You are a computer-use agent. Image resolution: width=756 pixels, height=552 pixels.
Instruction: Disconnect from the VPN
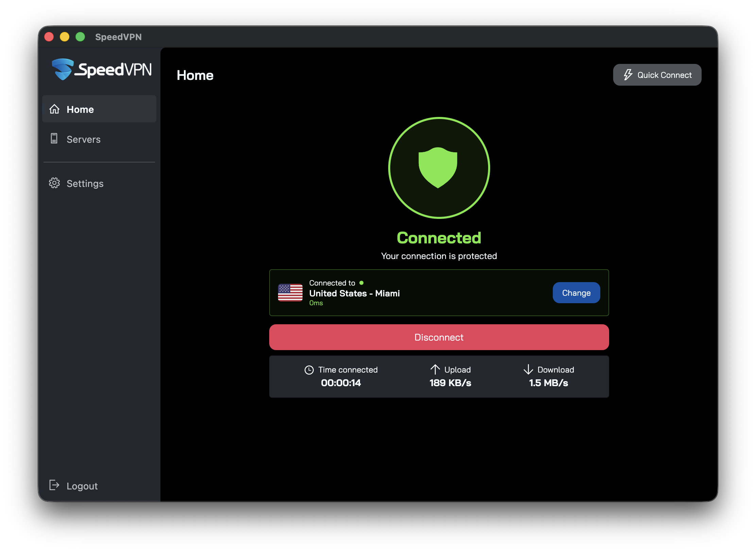pyautogui.click(x=439, y=337)
